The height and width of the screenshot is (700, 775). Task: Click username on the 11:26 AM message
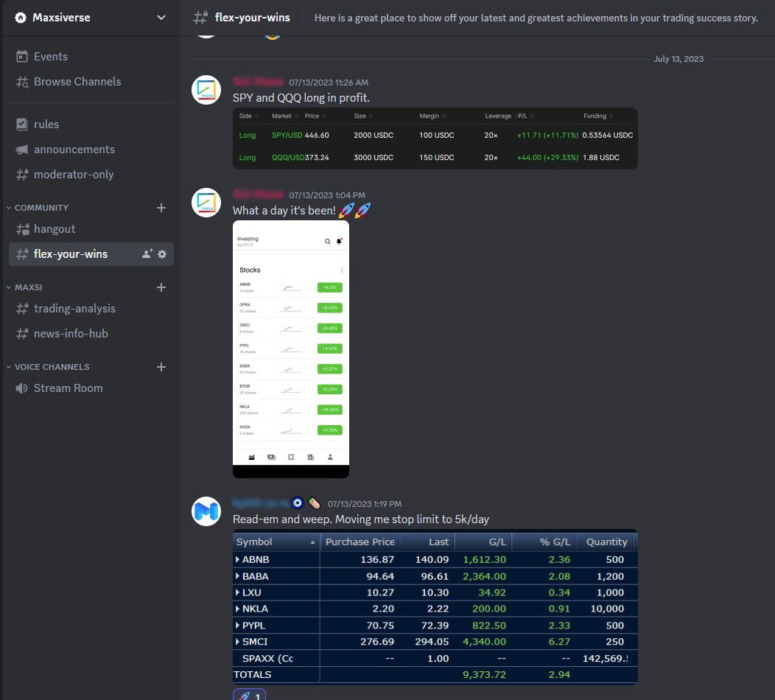tap(258, 82)
